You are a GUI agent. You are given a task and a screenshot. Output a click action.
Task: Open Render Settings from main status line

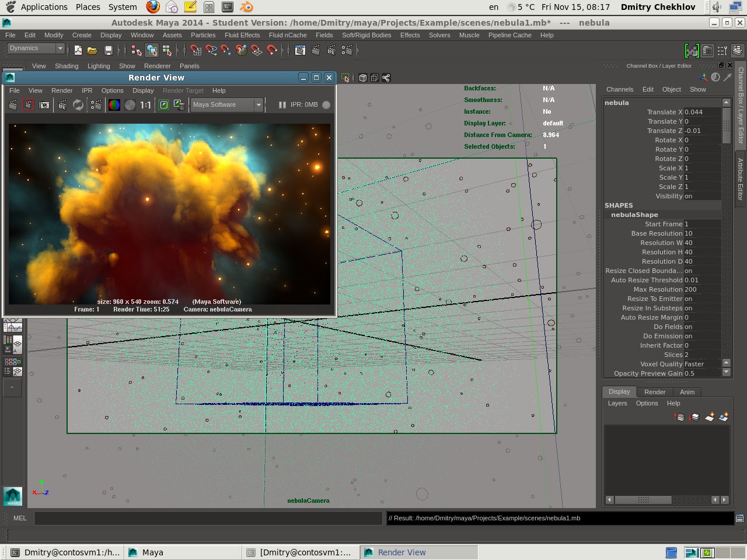(x=347, y=51)
